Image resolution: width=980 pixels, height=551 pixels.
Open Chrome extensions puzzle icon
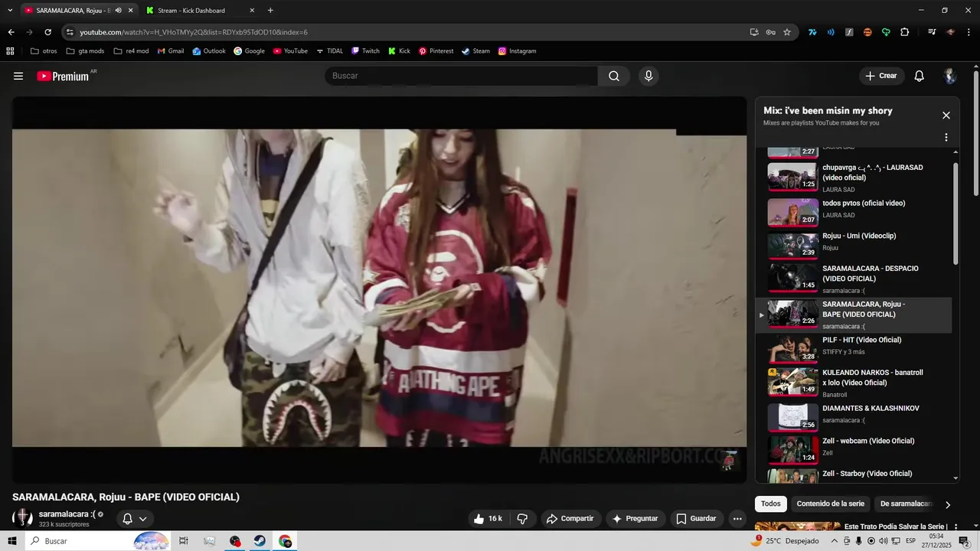pyautogui.click(x=904, y=32)
